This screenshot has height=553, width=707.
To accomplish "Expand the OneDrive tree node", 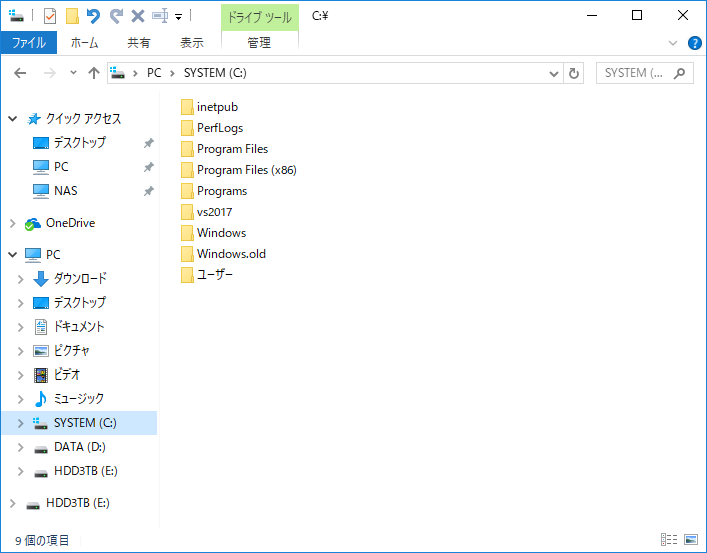I will tap(13, 223).
